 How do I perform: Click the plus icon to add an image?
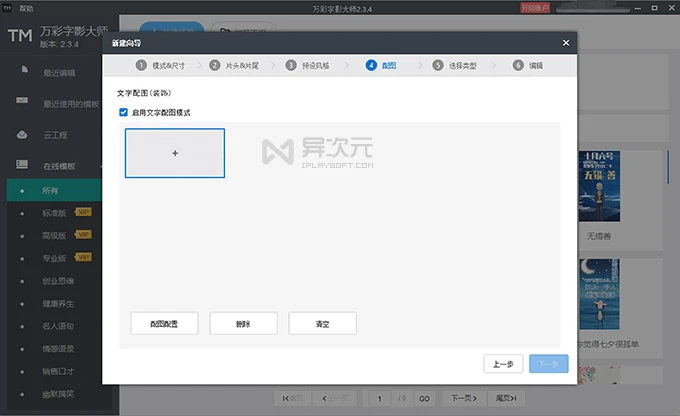pyautogui.click(x=175, y=153)
